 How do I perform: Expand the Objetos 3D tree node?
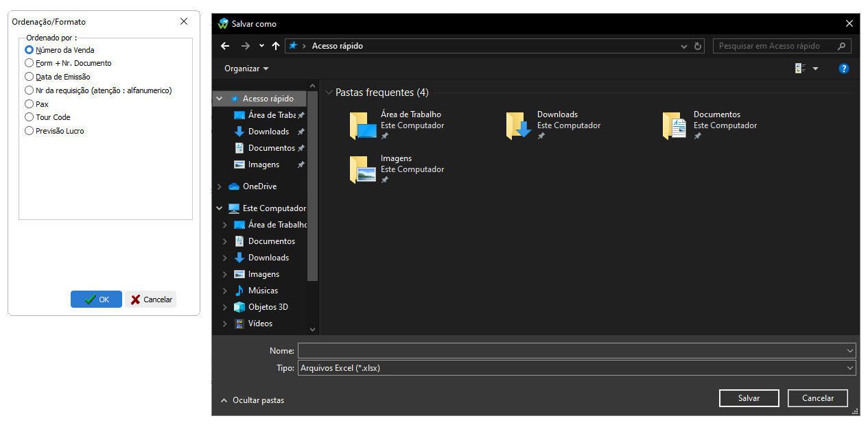pos(225,307)
